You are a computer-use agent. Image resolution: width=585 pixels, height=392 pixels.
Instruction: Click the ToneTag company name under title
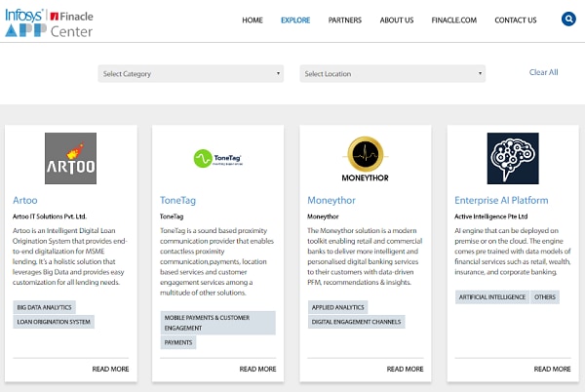click(172, 216)
